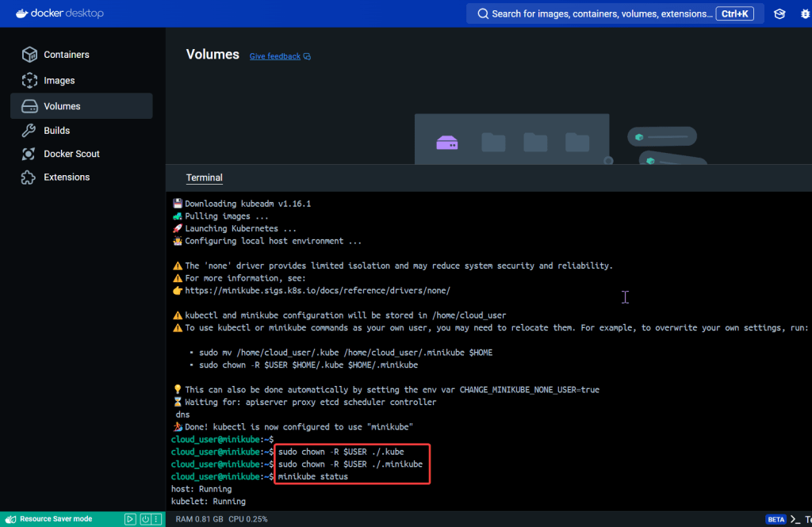Viewport: 812px width, 527px height.
Task: Click the Give feedback link
Action: tap(274, 57)
